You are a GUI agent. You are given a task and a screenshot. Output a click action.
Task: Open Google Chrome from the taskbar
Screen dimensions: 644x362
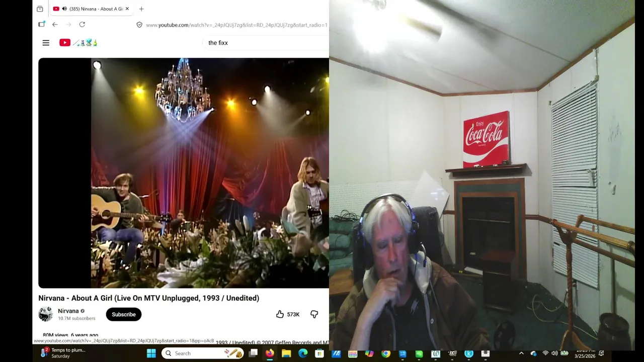[x=386, y=353]
